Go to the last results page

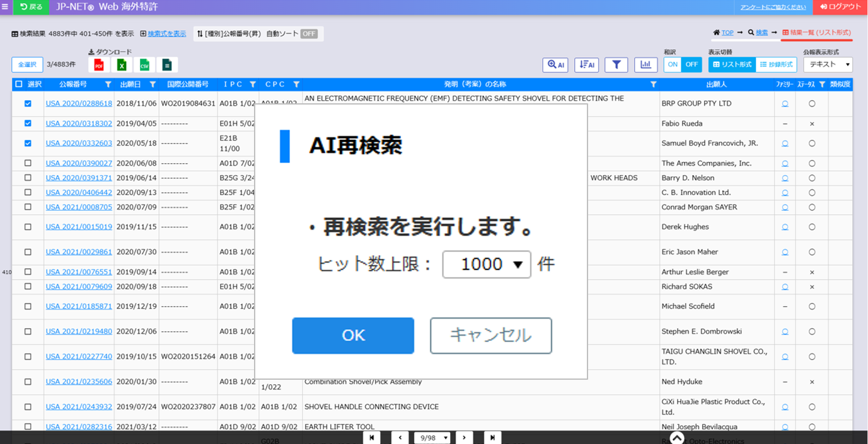click(x=492, y=437)
